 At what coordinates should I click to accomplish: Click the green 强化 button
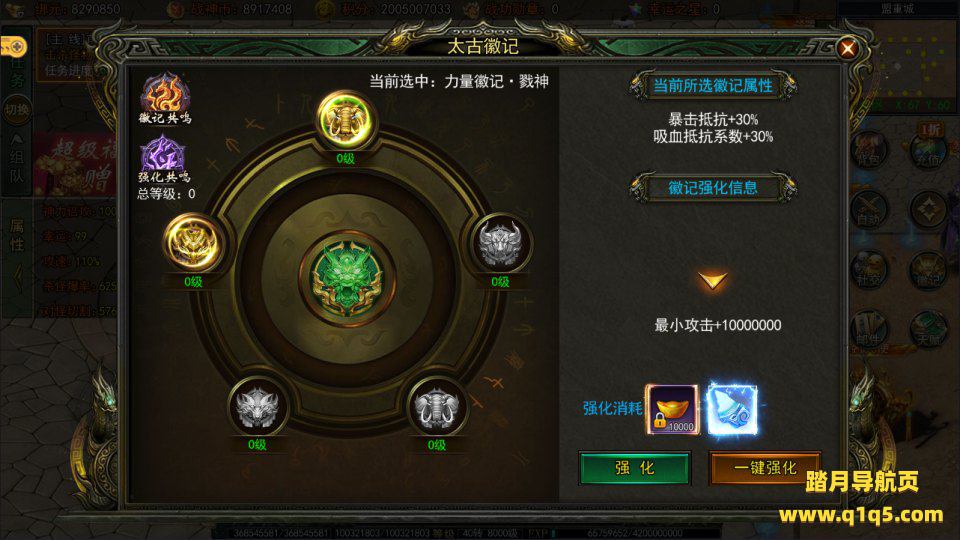click(x=634, y=468)
